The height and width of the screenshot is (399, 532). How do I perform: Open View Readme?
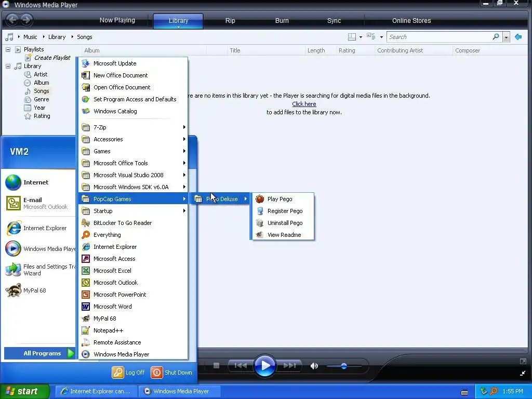[x=283, y=235]
